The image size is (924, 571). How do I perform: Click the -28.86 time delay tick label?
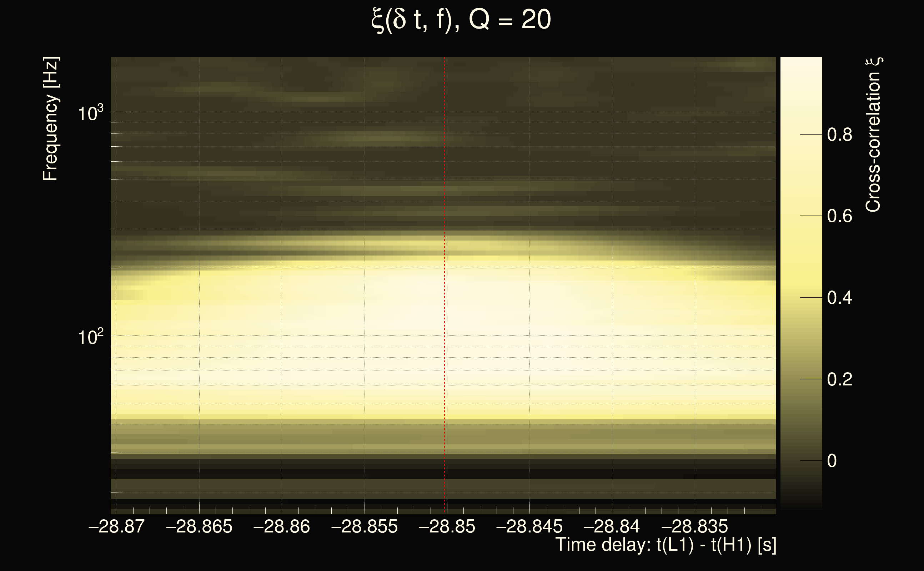coord(281,526)
